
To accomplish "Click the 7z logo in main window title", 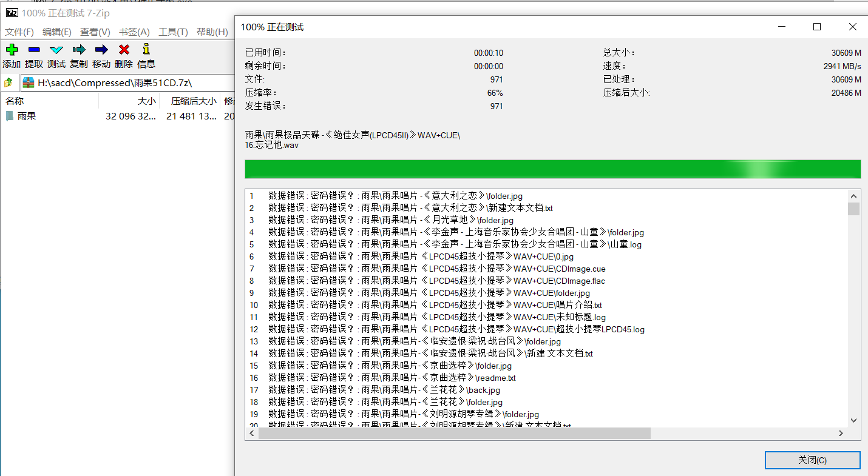I will tap(12, 13).
